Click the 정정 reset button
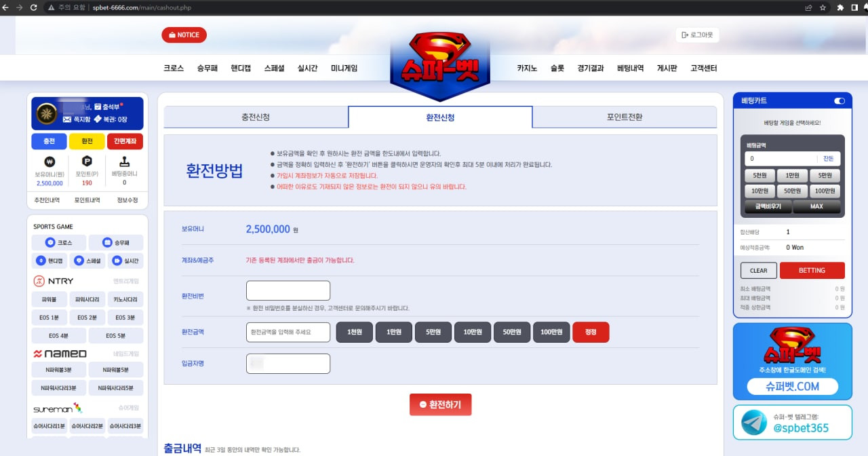 tap(591, 332)
